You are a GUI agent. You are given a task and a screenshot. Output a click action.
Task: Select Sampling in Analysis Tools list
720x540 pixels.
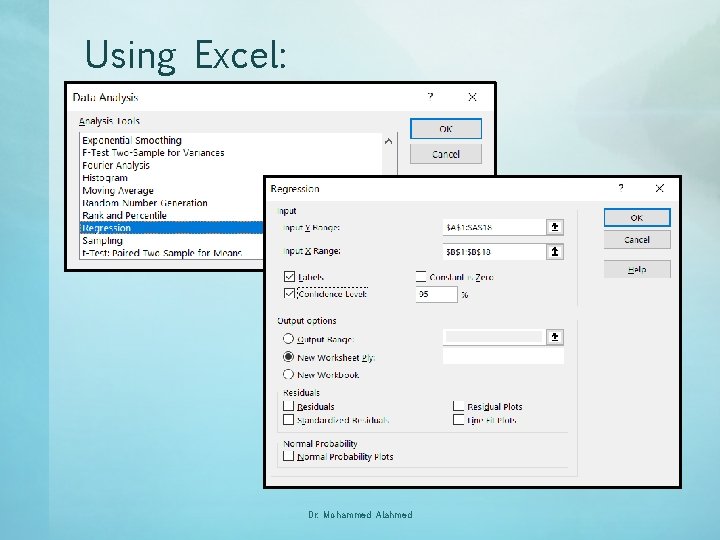pos(102,240)
